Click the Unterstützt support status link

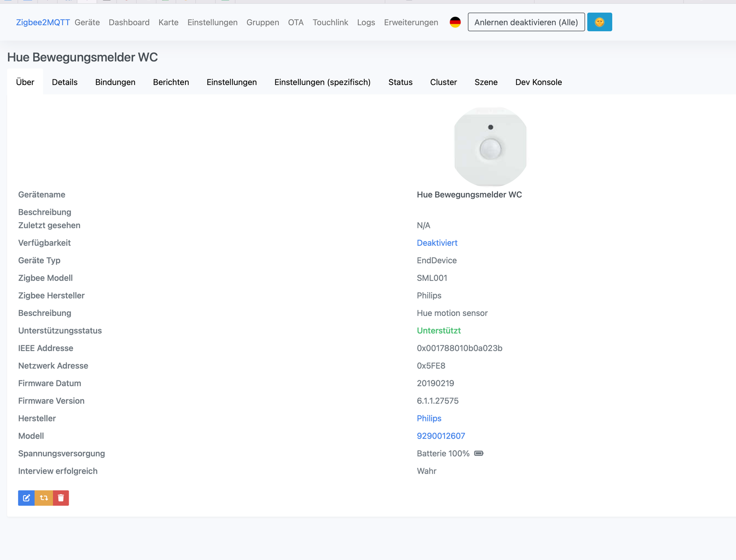coord(439,330)
